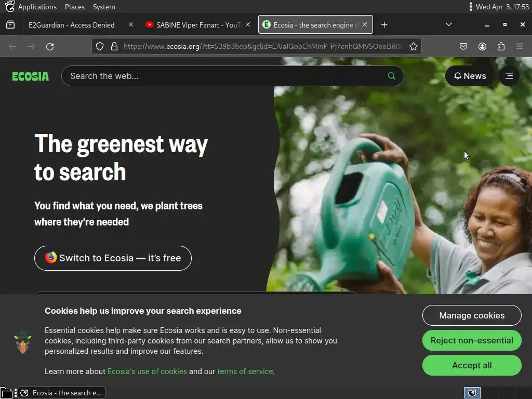Click the GNOME foot logo icon

click(x=10, y=6)
